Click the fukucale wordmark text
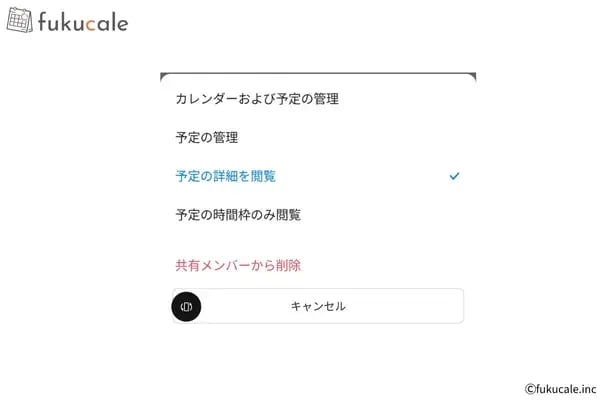 [x=83, y=22]
